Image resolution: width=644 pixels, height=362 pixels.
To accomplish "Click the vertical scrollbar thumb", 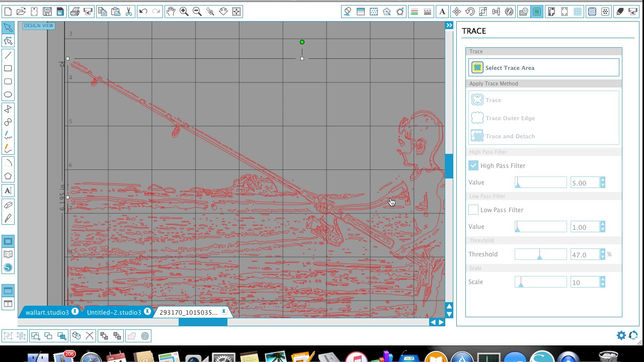I will tap(449, 166).
